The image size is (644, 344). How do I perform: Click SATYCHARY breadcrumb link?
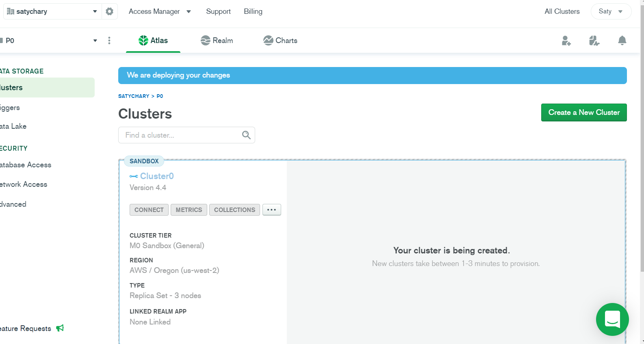point(134,96)
